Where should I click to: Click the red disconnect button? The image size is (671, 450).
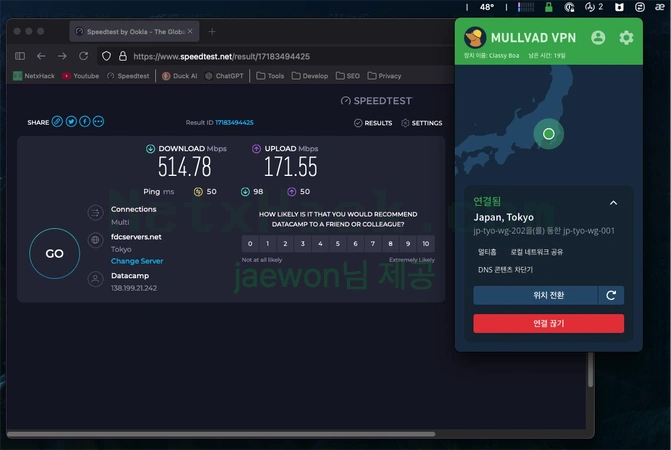548,323
